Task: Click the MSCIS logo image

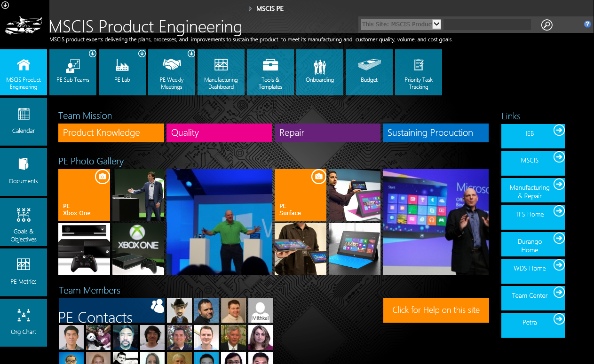Action: 24,25
